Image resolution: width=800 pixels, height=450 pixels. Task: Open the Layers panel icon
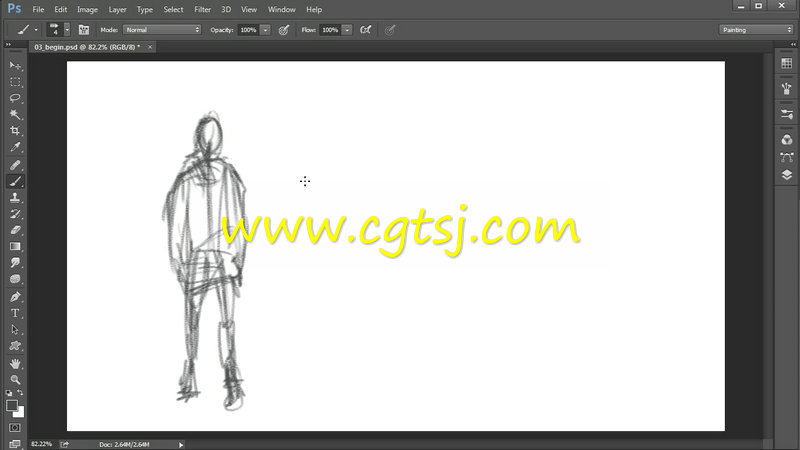tap(787, 175)
